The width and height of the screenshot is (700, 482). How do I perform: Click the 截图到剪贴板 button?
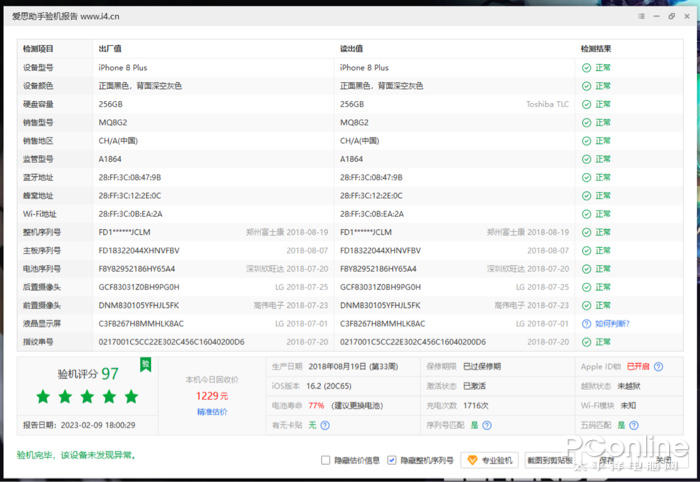tap(550, 460)
